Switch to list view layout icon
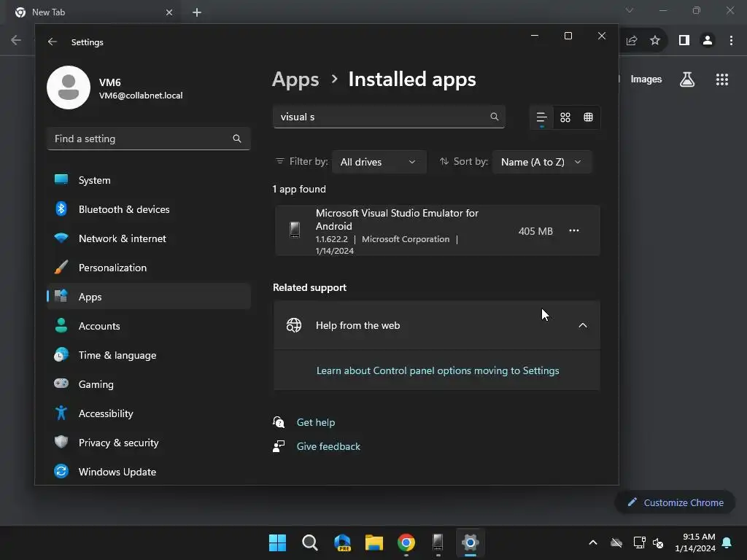 [542, 117]
